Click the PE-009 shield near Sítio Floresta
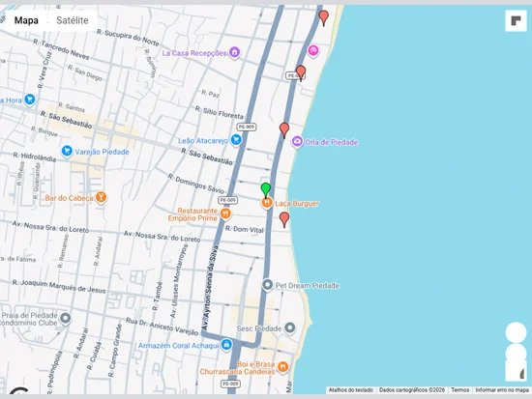The height and width of the screenshot is (399, 532). coord(247,127)
